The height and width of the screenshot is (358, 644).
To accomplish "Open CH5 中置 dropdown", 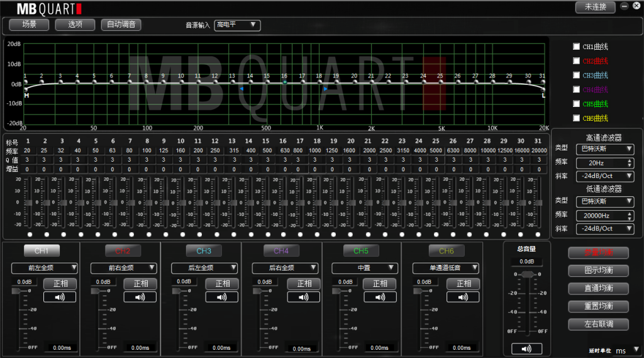I will click(x=364, y=268).
